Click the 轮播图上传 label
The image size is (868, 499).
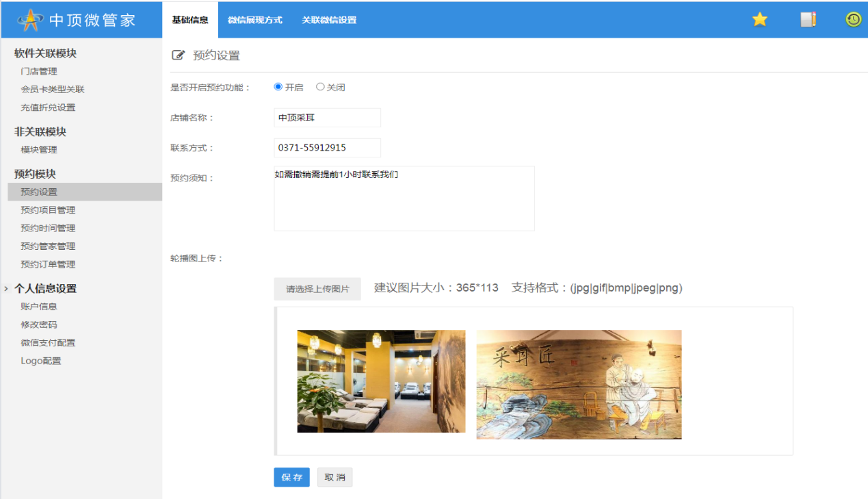tap(197, 259)
